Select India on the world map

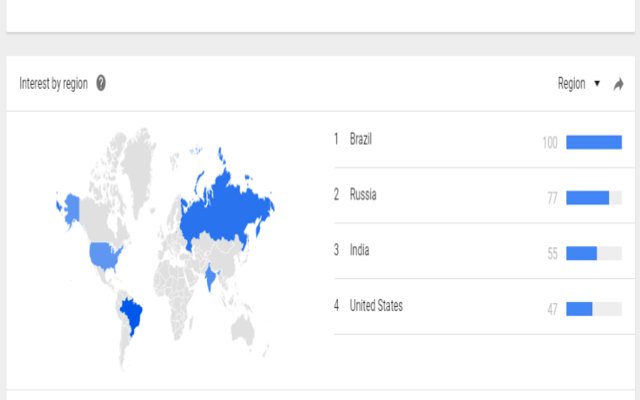(210, 274)
